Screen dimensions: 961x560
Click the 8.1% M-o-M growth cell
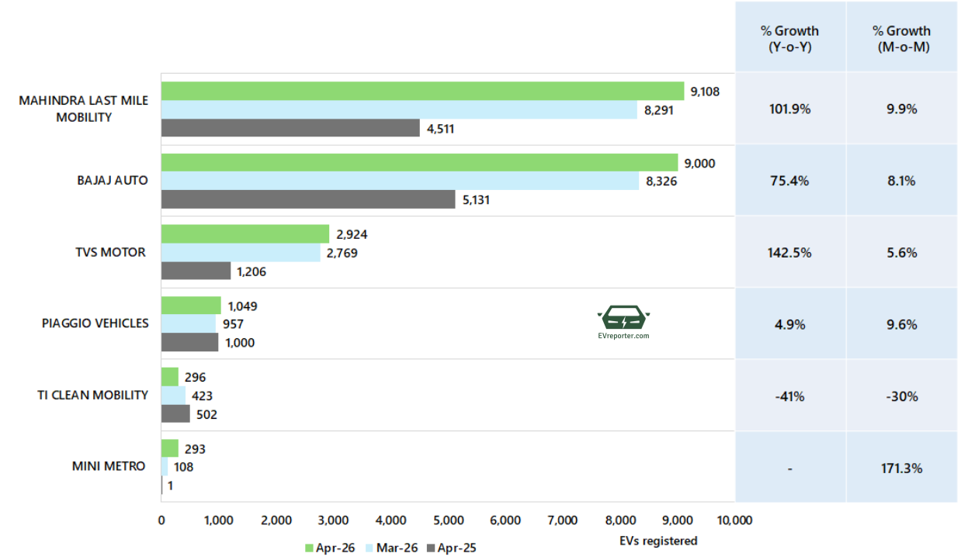(902, 181)
